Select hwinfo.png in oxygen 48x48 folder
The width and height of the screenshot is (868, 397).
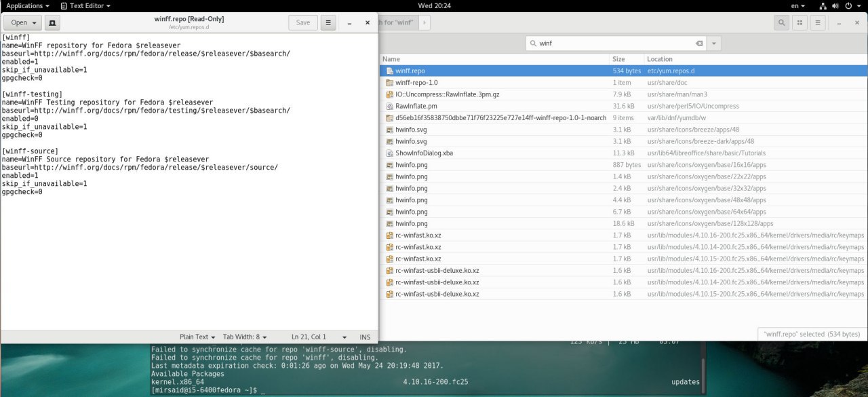click(623, 200)
